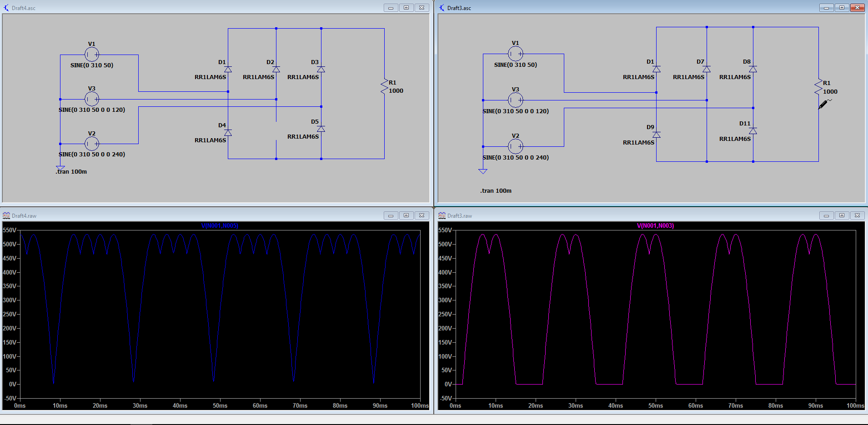
Task: Click the Draft3.raw waveform window icon
Action: pyautogui.click(x=442, y=215)
